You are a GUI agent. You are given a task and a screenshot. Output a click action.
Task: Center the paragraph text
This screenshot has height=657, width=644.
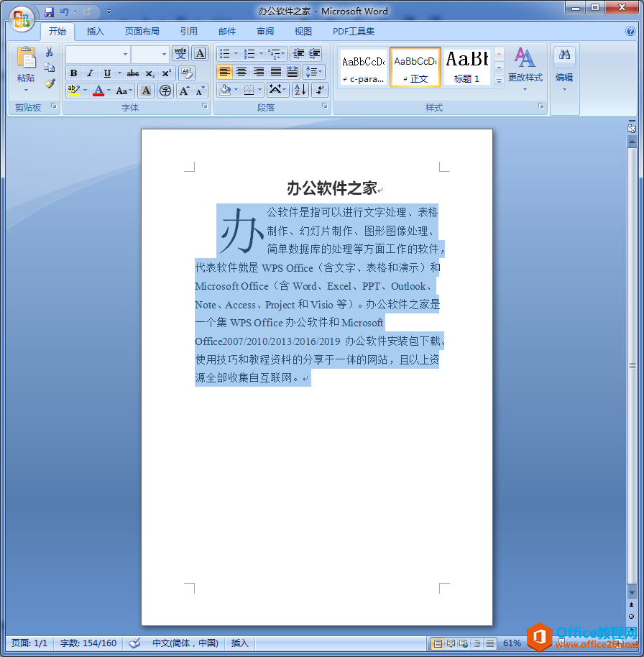click(241, 72)
